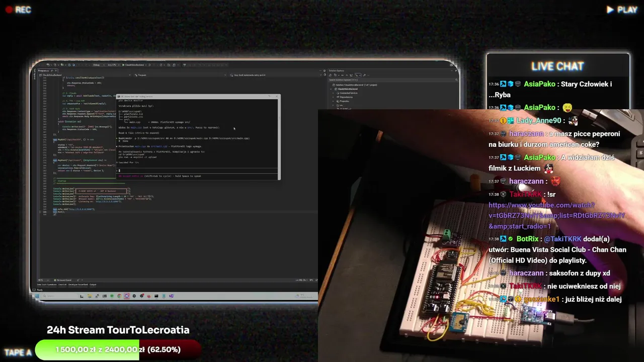Open the Developer PowerShell tab
The image size is (644, 362).
pyautogui.click(x=78, y=285)
